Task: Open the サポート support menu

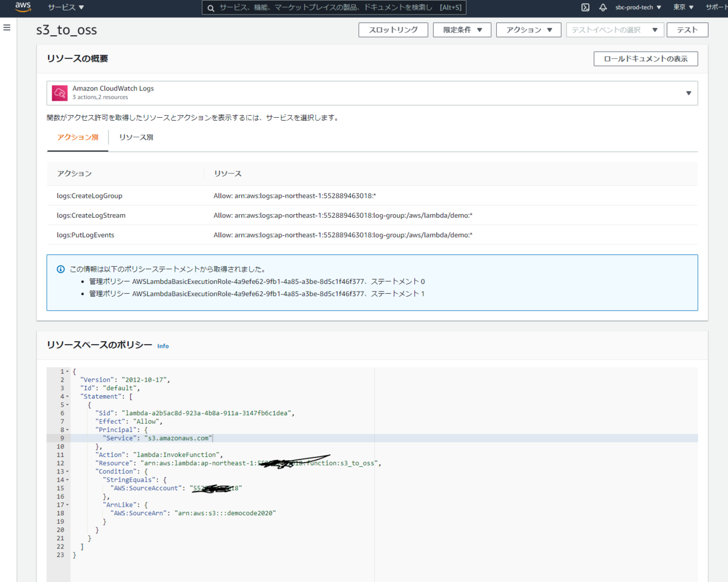Action: [716, 7]
